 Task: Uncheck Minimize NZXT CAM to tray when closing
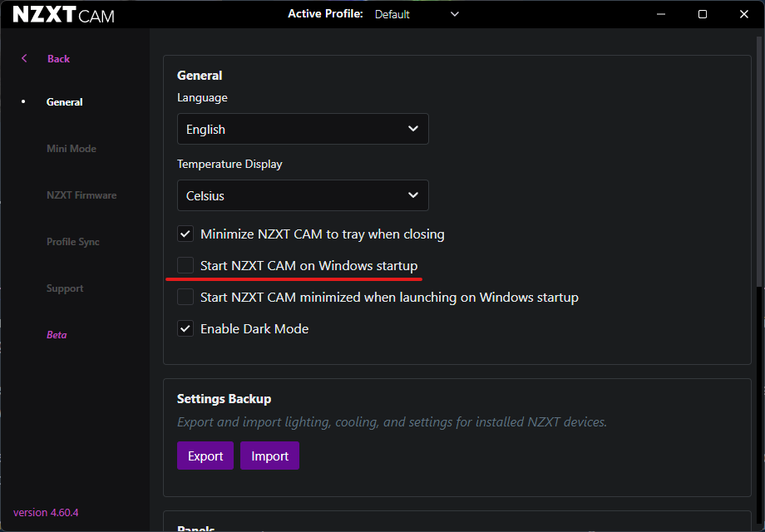(x=185, y=234)
